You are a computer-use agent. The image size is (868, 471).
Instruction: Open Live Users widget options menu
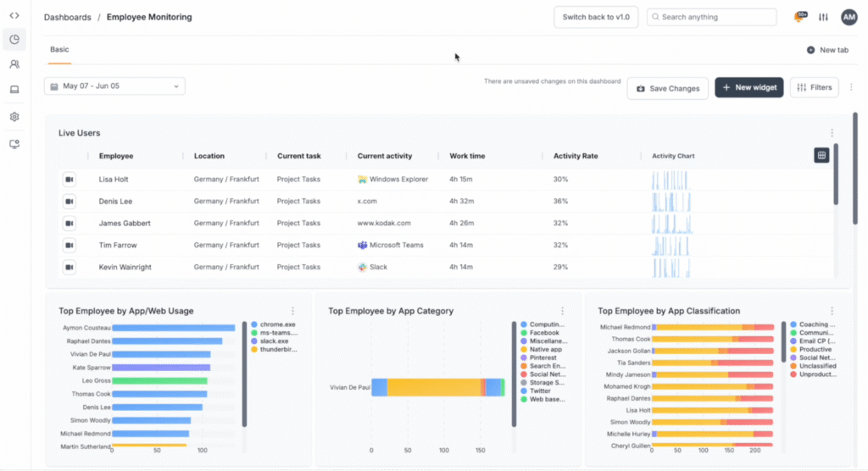coord(832,133)
